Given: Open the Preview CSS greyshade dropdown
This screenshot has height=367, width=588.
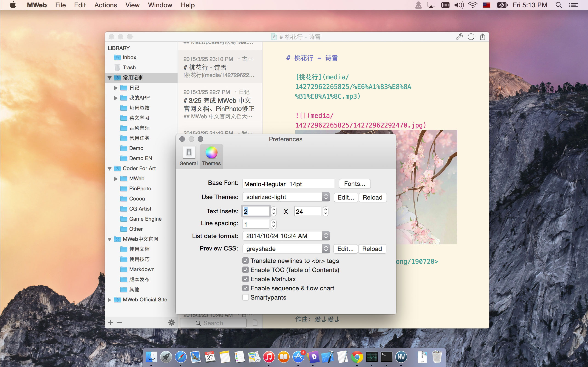Looking at the screenshot, I should click(x=286, y=249).
